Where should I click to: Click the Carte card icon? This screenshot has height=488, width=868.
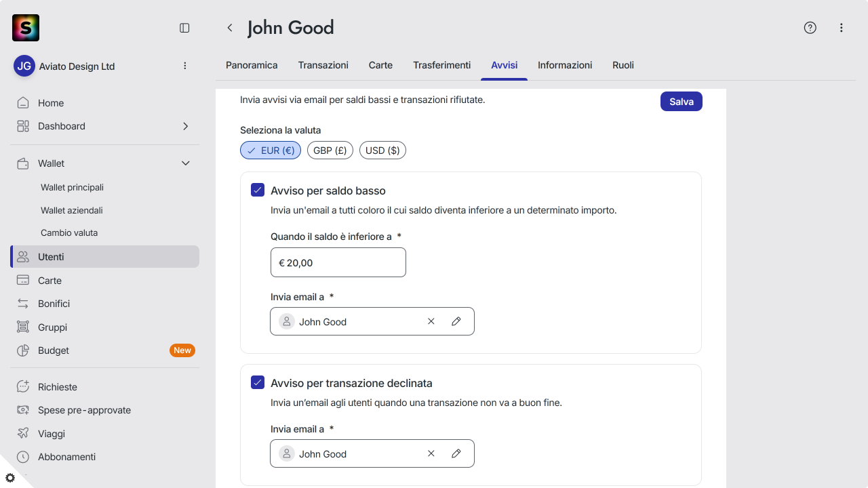(x=23, y=281)
